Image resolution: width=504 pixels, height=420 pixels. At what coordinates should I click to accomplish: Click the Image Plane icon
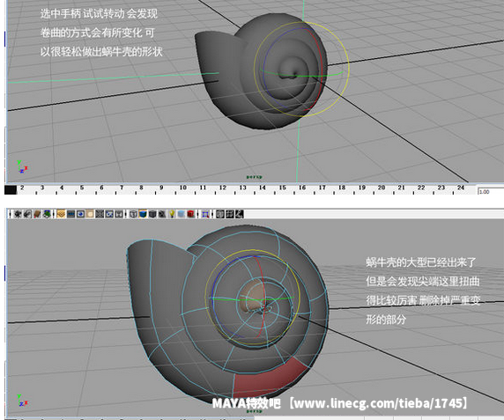[47, 214]
